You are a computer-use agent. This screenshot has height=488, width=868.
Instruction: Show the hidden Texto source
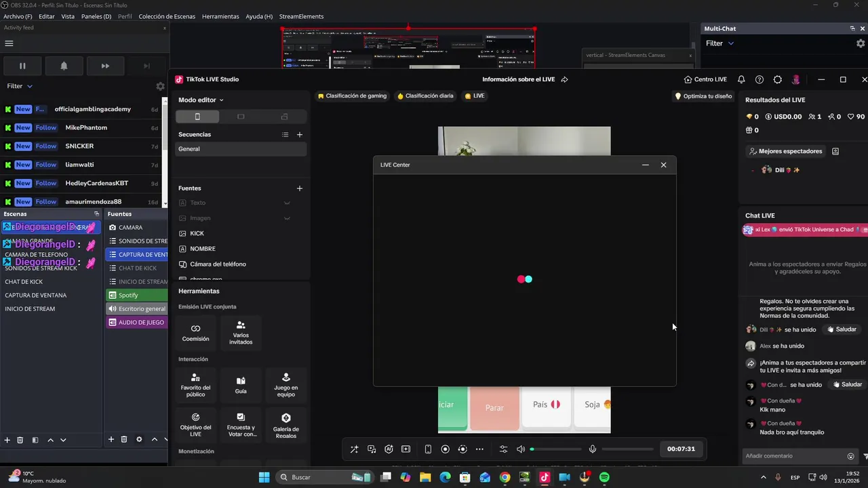[287, 203]
